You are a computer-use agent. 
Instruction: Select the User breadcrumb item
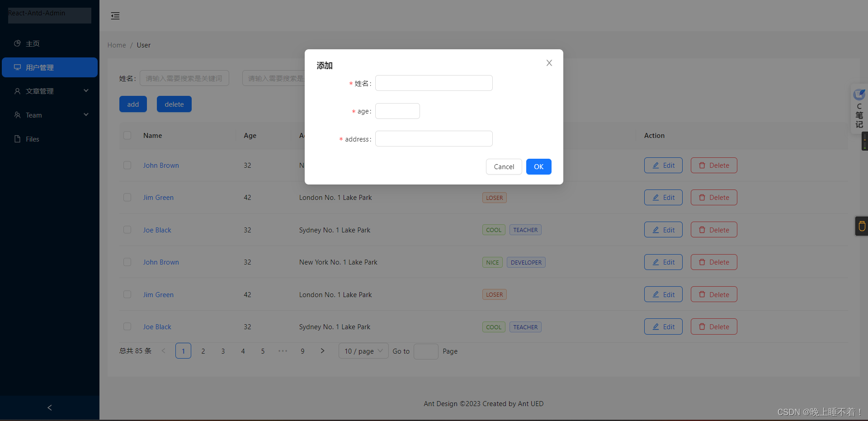click(x=143, y=45)
